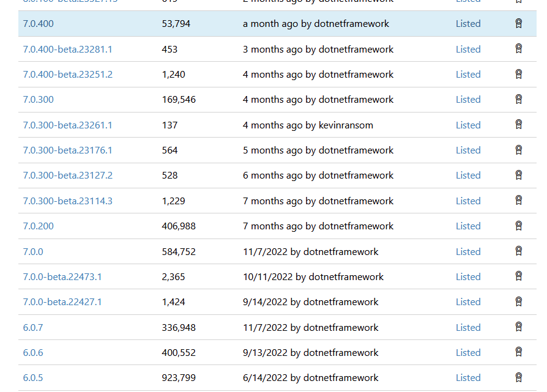Click the signature badge icon beside 7.0.300
The height and width of the screenshot is (392, 547).
click(519, 99)
